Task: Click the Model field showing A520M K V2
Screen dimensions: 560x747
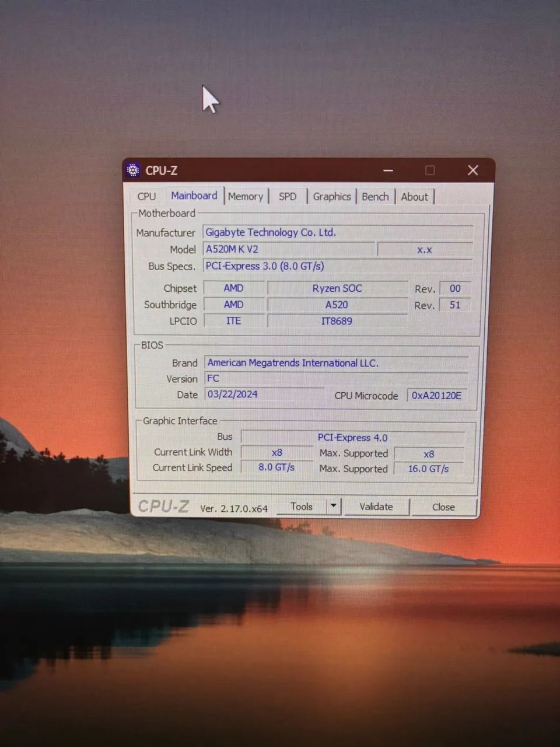Action: (288, 249)
